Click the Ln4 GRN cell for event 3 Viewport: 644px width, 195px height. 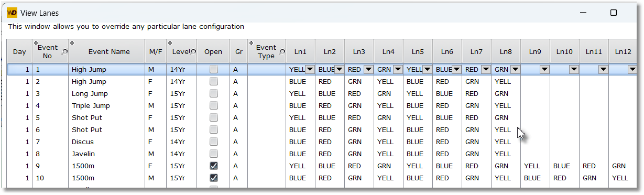click(x=388, y=93)
